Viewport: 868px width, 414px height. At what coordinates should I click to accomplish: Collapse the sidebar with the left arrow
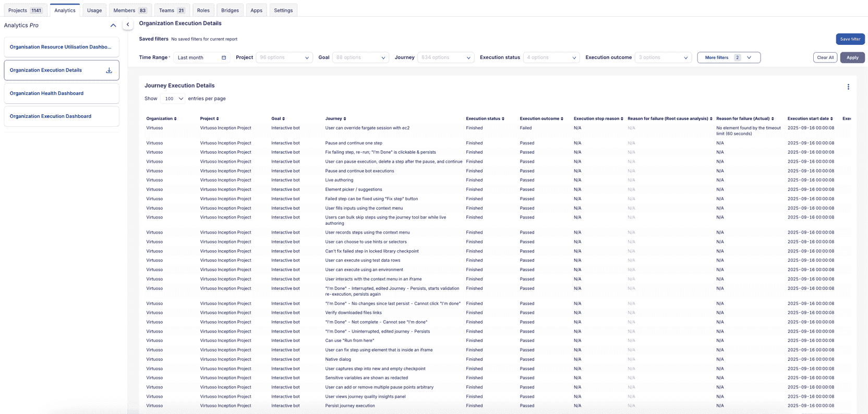pos(128,25)
